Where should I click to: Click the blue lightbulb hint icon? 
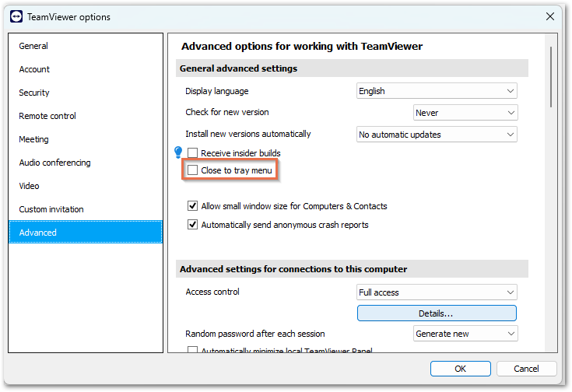pos(178,152)
